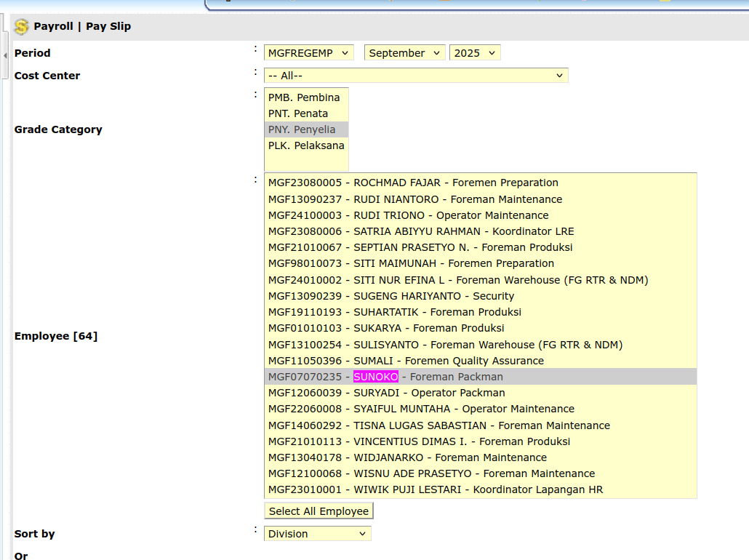Expand the September month dropdown
This screenshot has width=749, height=560.
click(x=404, y=53)
